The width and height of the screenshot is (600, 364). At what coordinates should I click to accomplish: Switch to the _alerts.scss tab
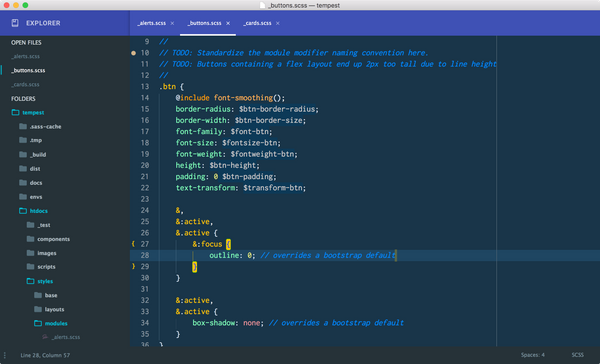pos(152,23)
